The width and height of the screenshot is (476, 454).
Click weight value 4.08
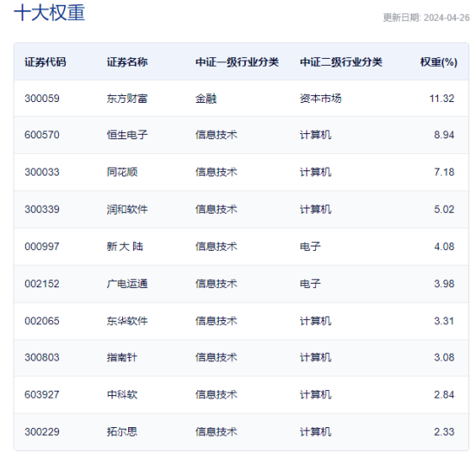(x=444, y=246)
